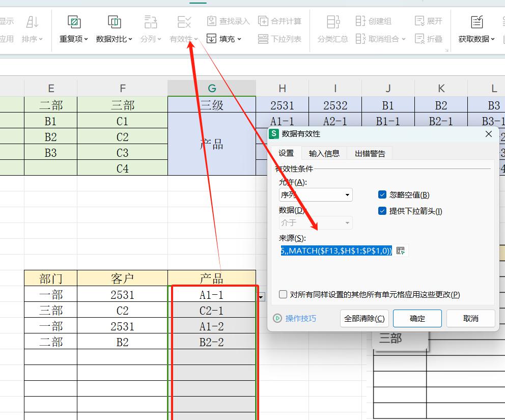Click the 下拉列表 dropdown list tool
Image resolution: width=505 pixels, height=420 pixels.
tap(280, 39)
